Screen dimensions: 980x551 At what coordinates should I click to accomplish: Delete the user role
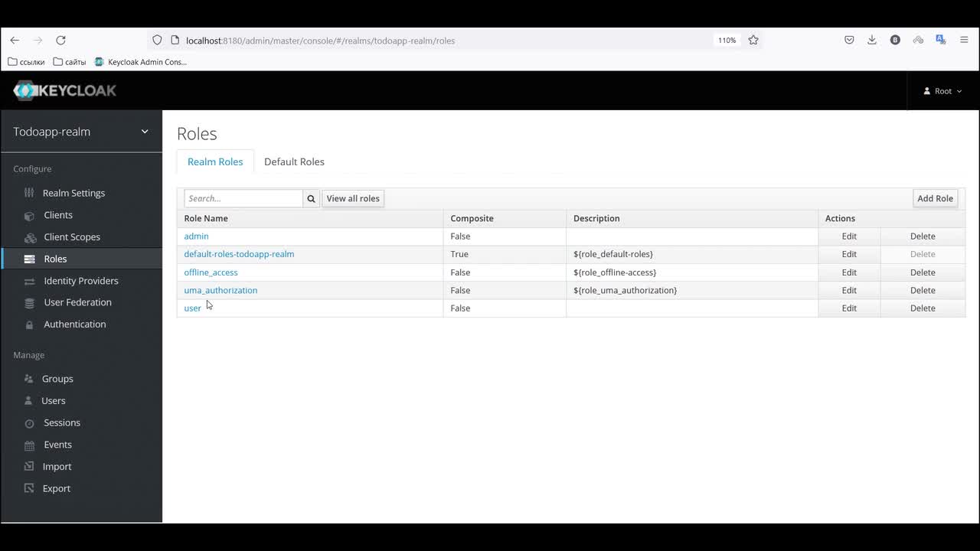[923, 308]
